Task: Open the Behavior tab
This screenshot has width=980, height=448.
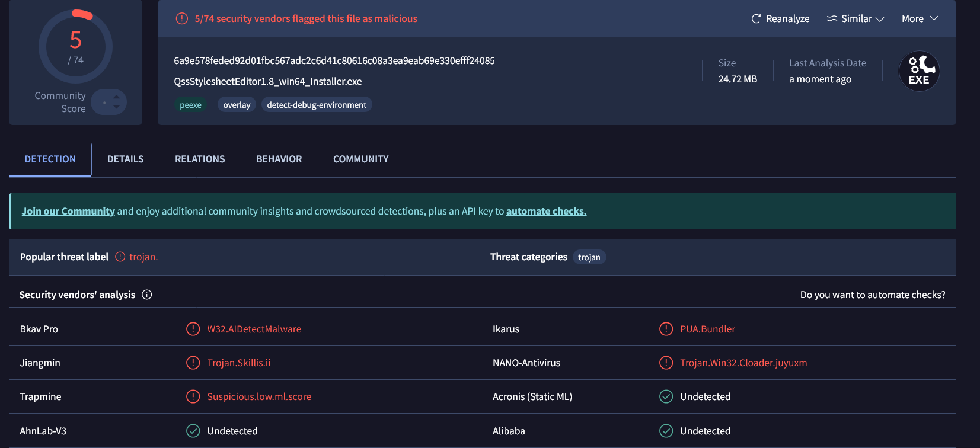Action: (x=279, y=159)
